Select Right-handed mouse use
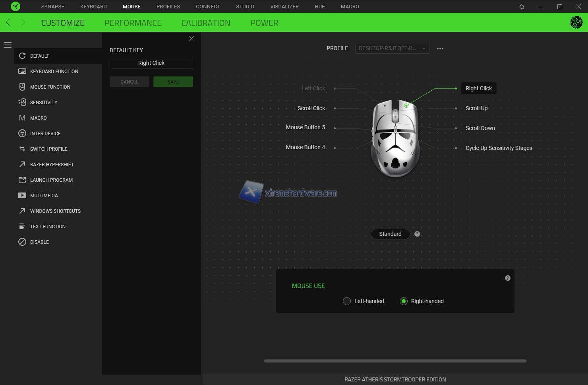The width and height of the screenshot is (588, 385). pos(404,301)
